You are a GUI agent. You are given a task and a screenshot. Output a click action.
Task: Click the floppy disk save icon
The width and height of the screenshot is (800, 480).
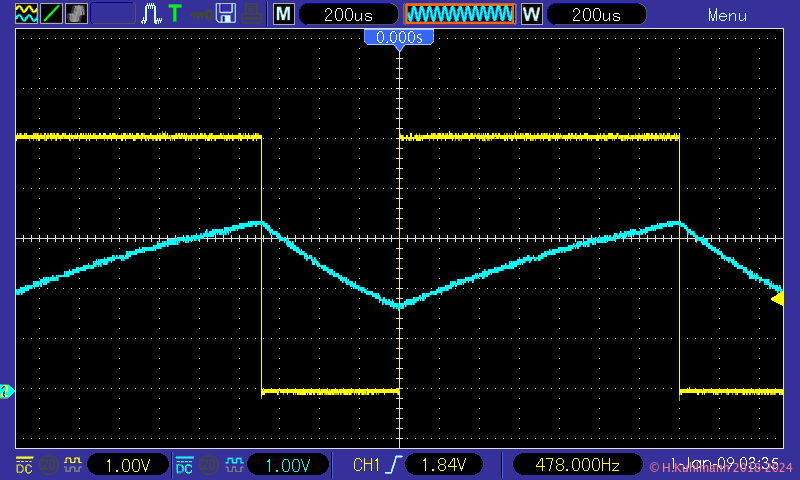tap(226, 14)
